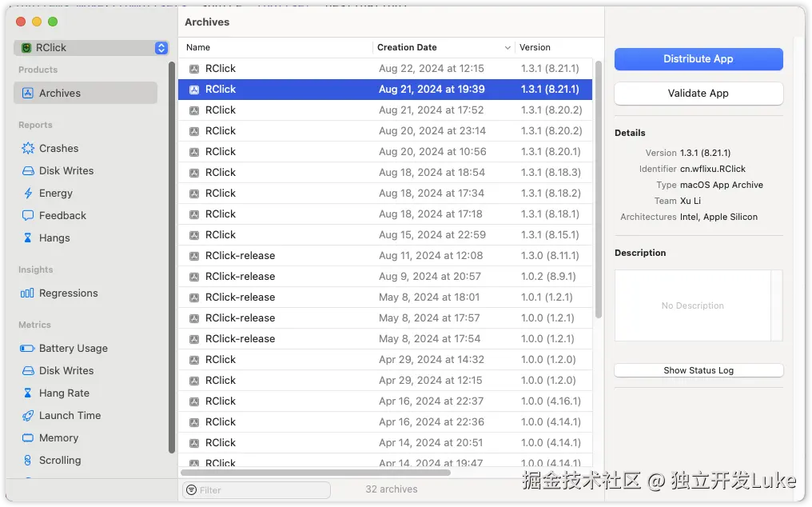812x507 pixels.
Task: Click the archive list horizontal scrollbar
Action: (316, 473)
